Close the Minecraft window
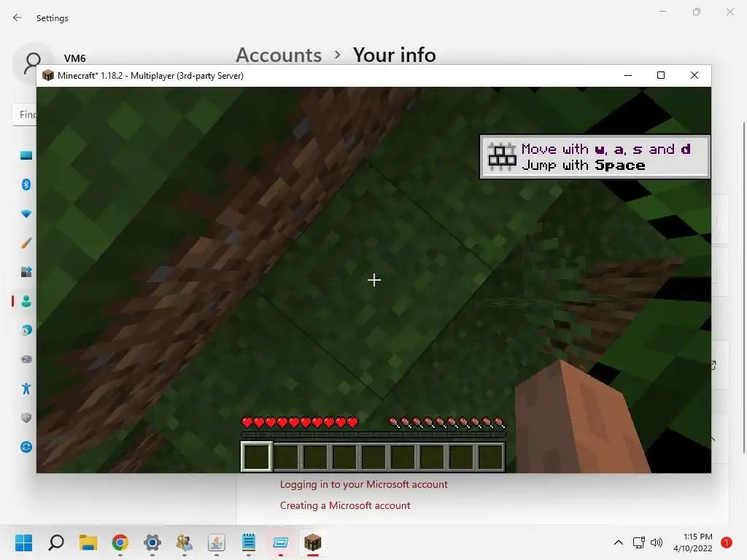Image resolution: width=747 pixels, height=560 pixels. pos(694,75)
